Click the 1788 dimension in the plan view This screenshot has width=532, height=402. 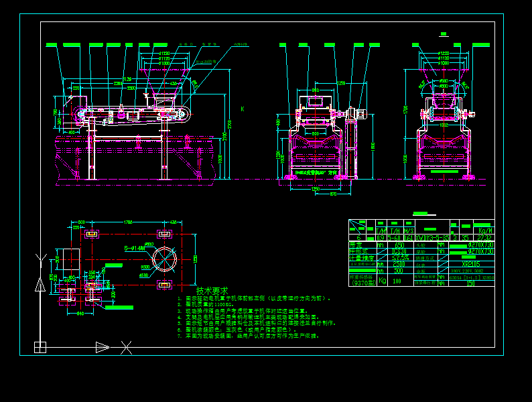click(x=128, y=222)
